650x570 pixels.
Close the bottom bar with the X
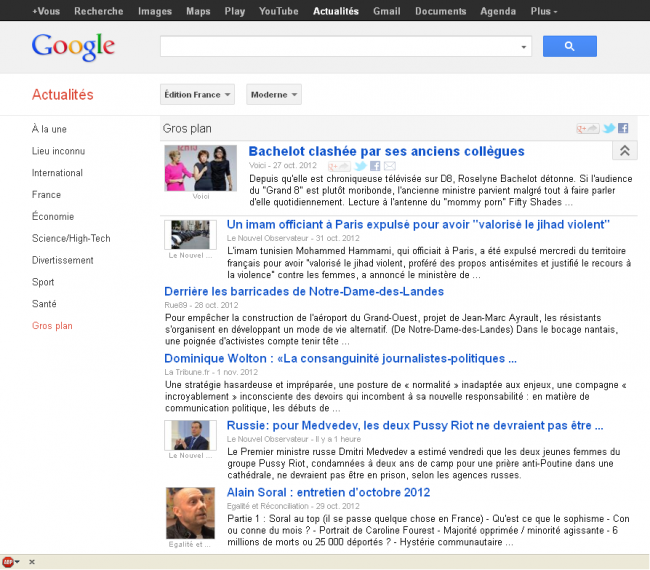tap(32, 562)
